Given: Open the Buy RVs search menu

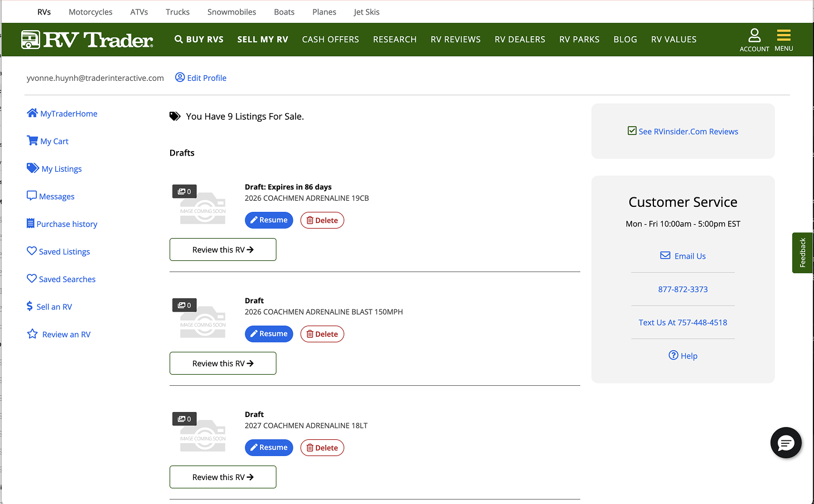Looking at the screenshot, I should pos(199,40).
